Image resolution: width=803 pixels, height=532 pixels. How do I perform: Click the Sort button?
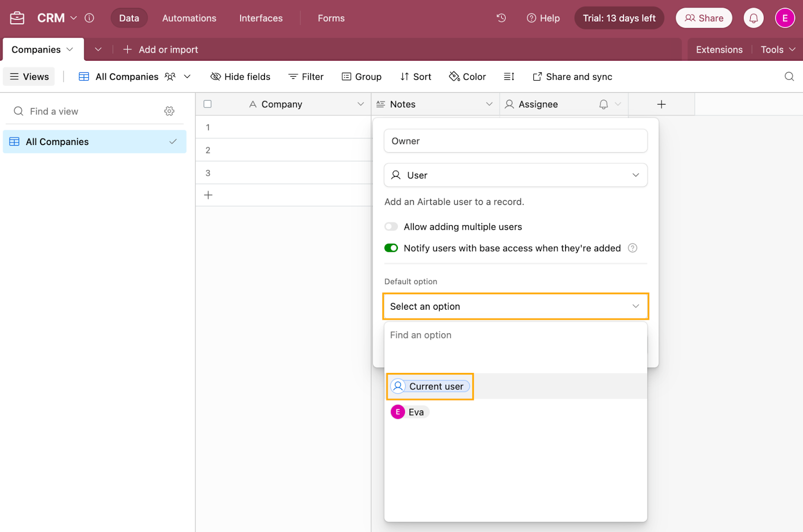click(x=416, y=77)
